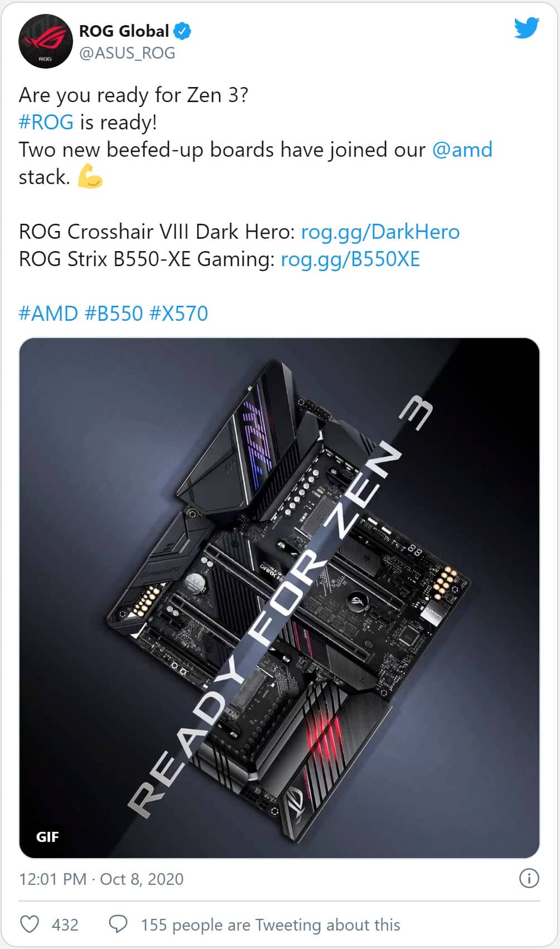This screenshot has width=560, height=949.
Task: Follow the rog.gg/DarkHero link
Action: [380, 232]
